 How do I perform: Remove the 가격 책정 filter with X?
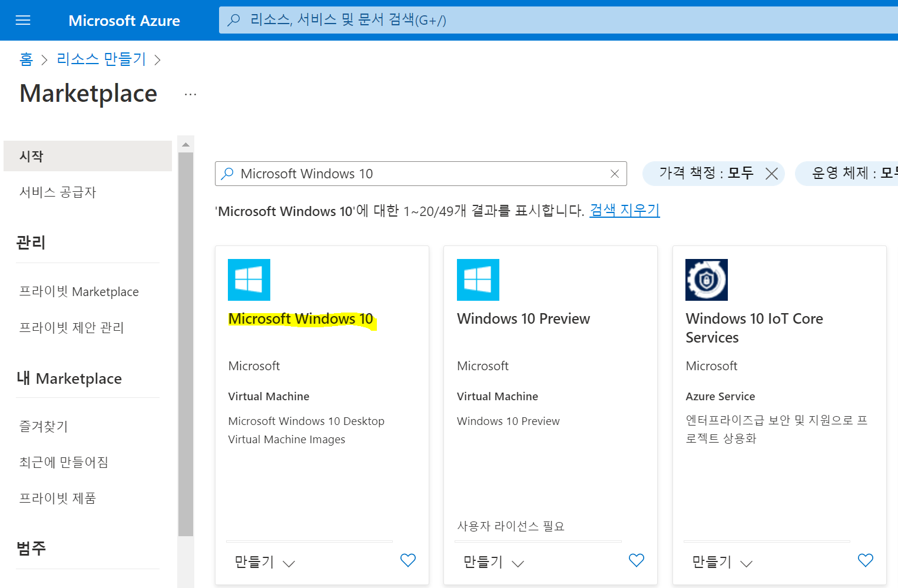[771, 174]
